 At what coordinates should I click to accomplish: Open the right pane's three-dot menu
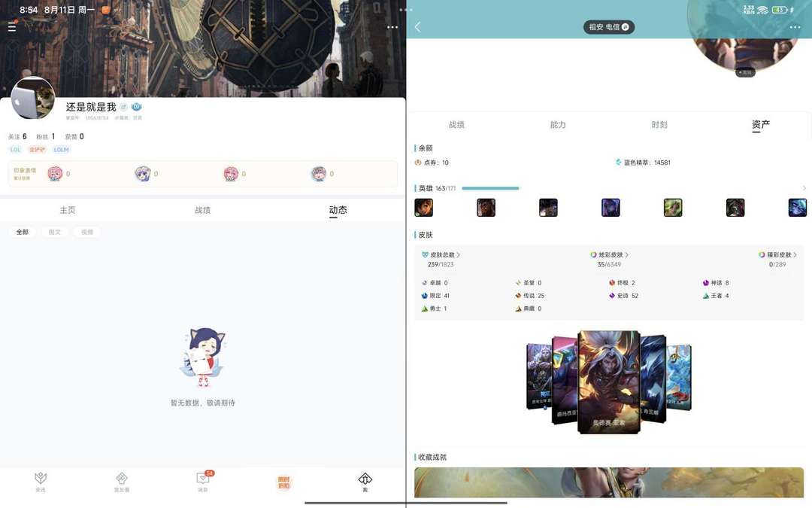pos(795,27)
